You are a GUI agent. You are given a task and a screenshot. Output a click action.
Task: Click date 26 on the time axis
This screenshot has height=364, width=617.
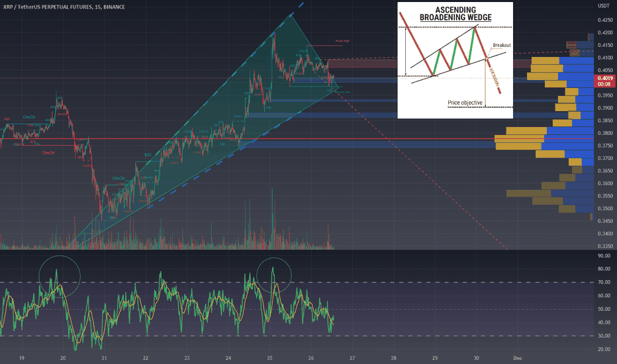point(311,358)
